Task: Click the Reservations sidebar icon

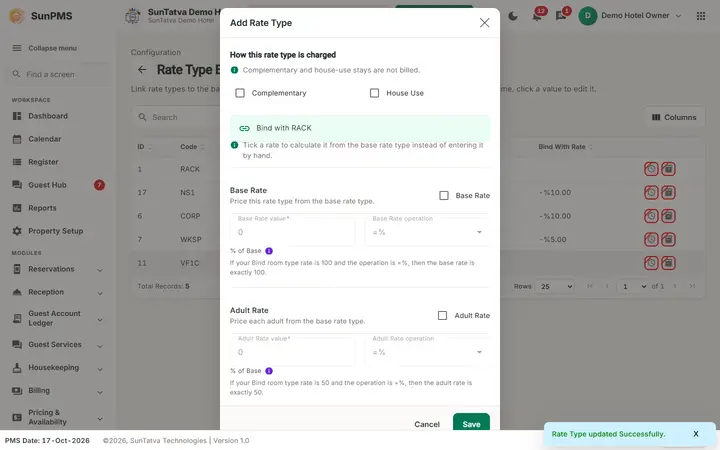Action: coord(17,269)
